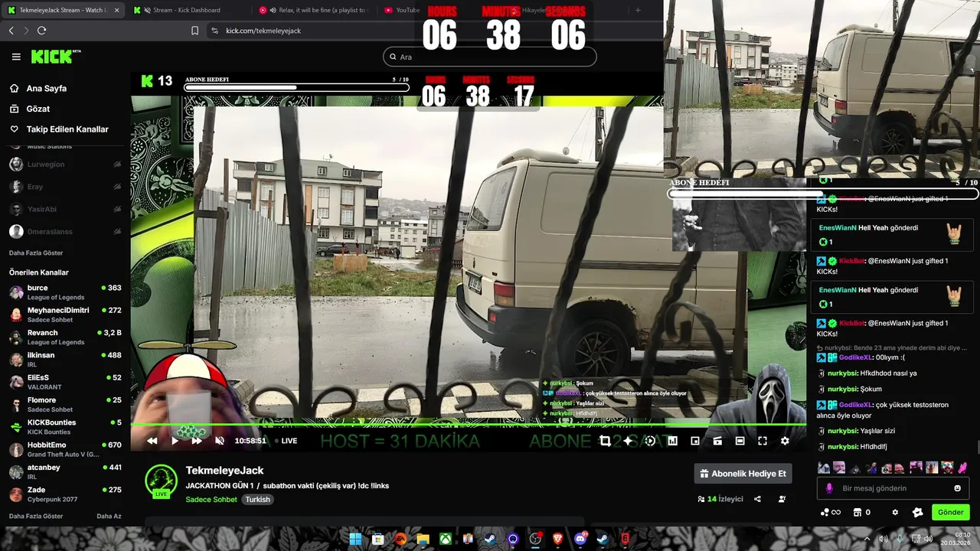Open channel points infinity icon

point(831,513)
